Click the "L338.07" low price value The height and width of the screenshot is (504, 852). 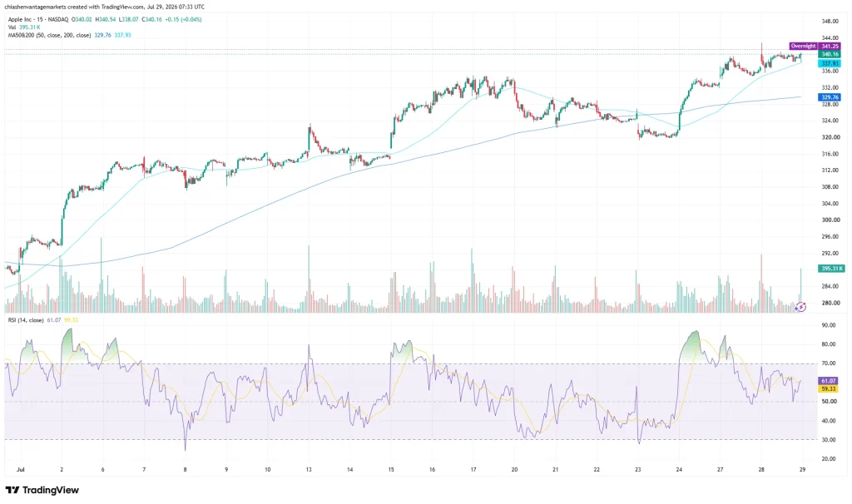tap(129, 20)
